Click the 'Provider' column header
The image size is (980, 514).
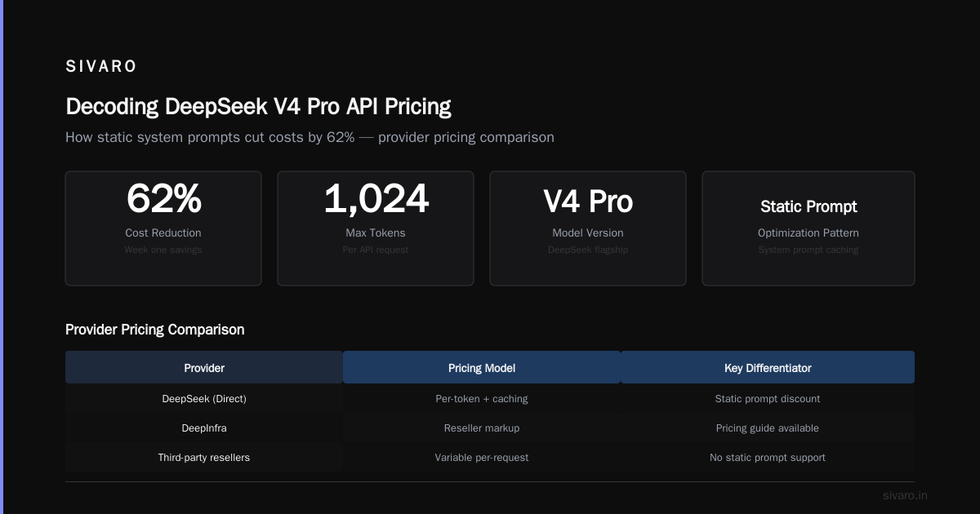pos(204,368)
